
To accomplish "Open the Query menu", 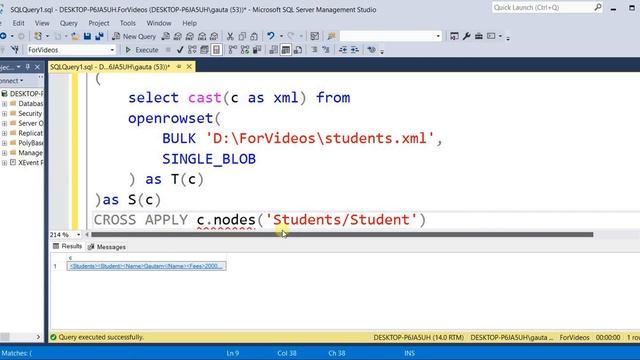I will tap(69, 23).
